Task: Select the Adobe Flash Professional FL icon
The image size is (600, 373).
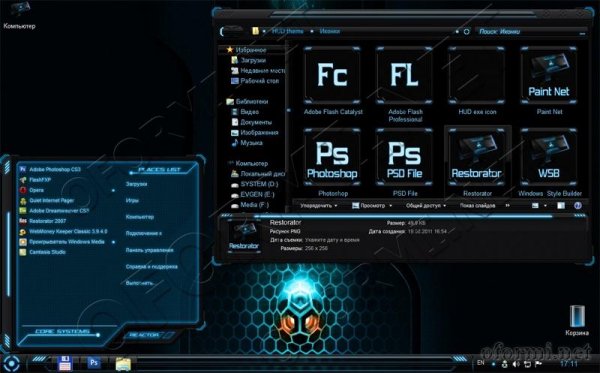Action: click(x=404, y=84)
